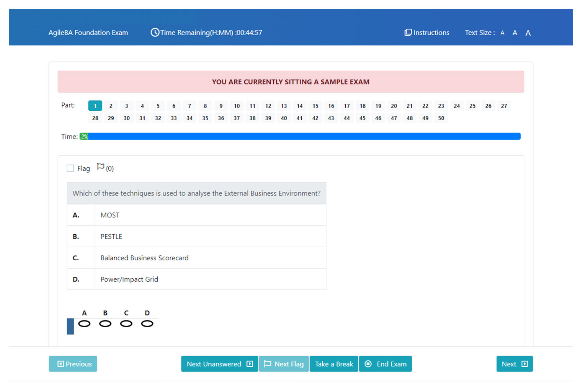The width and height of the screenshot is (588, 392).
Task: Open the Instructions panel
Action: [x=427, y=33]
